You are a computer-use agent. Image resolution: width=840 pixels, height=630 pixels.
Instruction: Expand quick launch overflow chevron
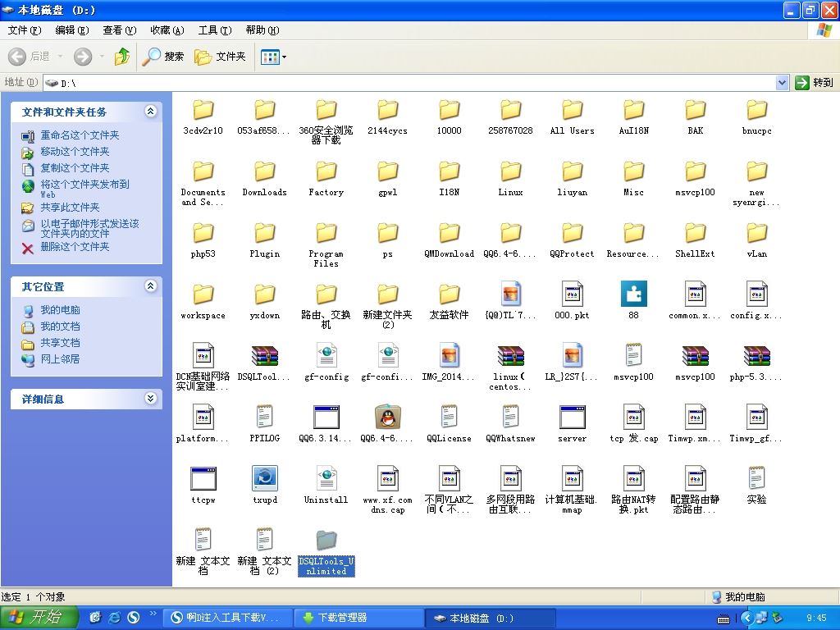[x=153, y=614]
